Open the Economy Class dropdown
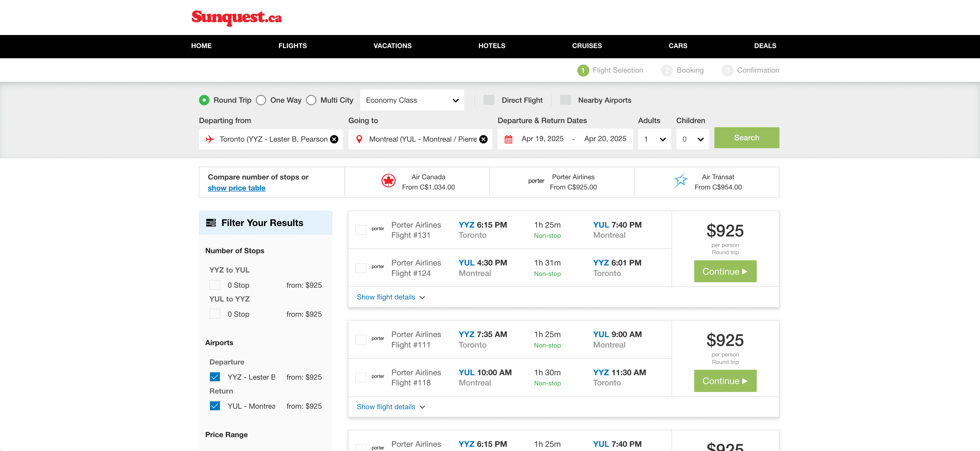Viewport: 980px width, 451px height. click(412, 100)
